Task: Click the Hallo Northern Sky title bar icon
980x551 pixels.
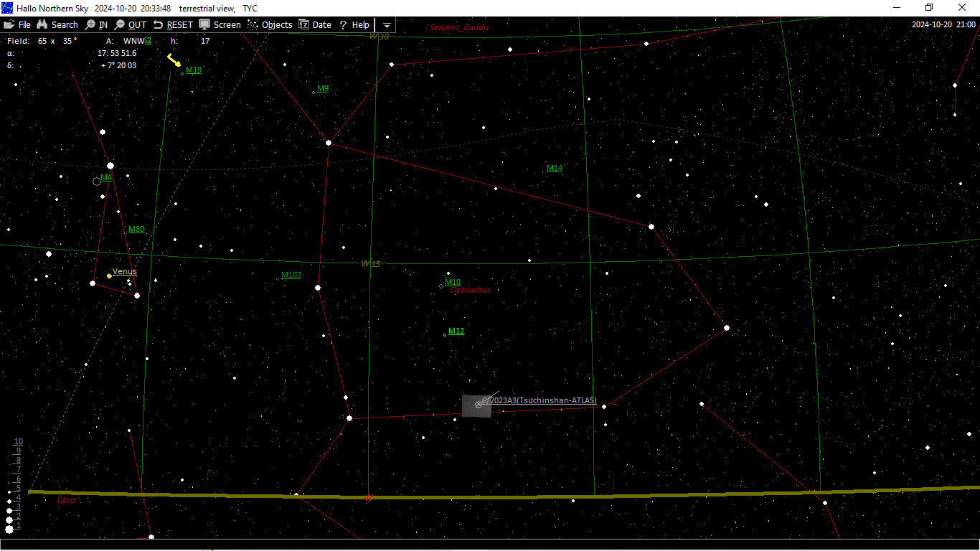Action: pos(7,8)
